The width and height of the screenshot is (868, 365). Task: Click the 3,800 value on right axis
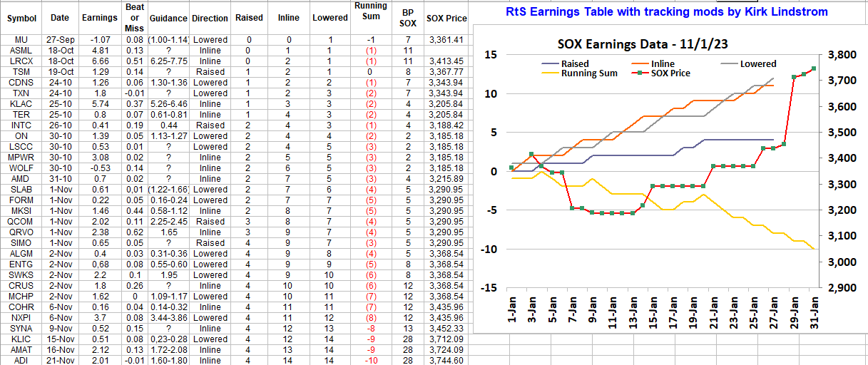[x=842, y=55]
